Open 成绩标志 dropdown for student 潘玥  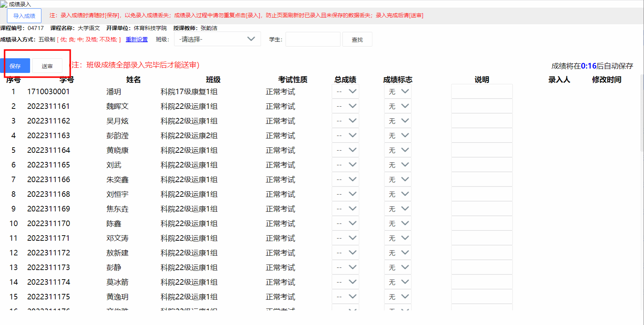(398, 92)
